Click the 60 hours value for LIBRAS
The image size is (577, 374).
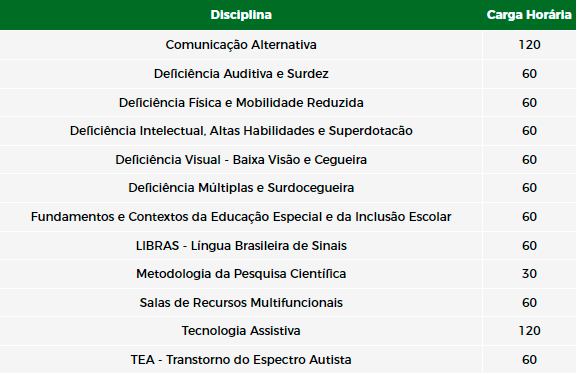point(530,246)
